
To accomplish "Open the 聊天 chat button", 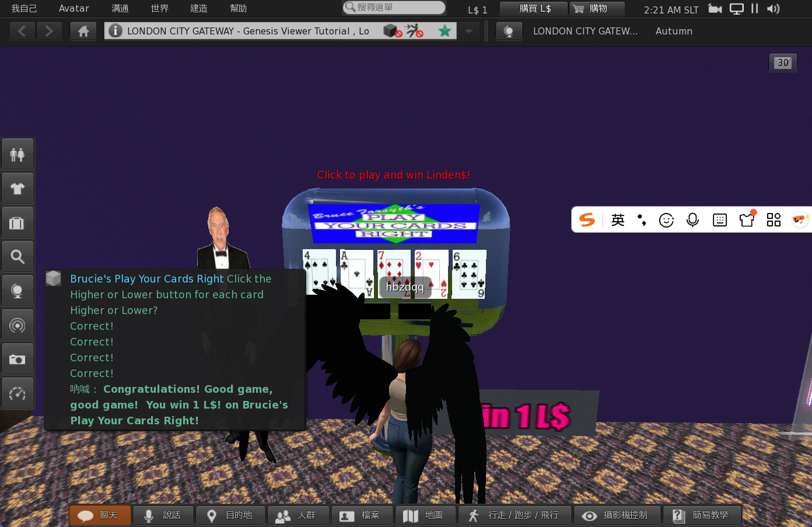I will click(x=99, y=515).
